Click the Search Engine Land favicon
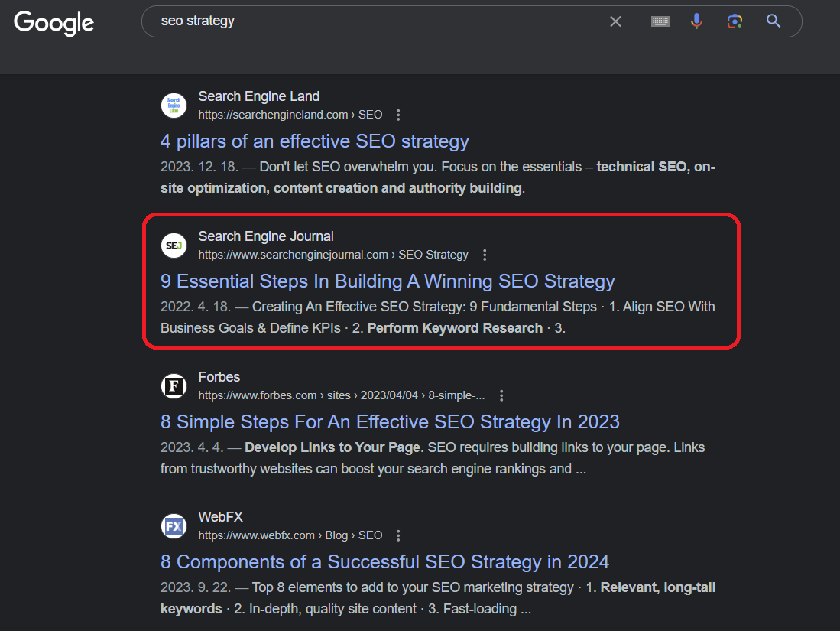The image size is (840, 631). 174,106
